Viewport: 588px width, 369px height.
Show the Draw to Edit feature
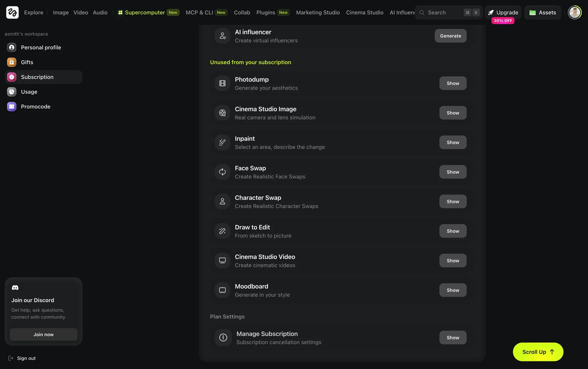(x=453, y=231)
